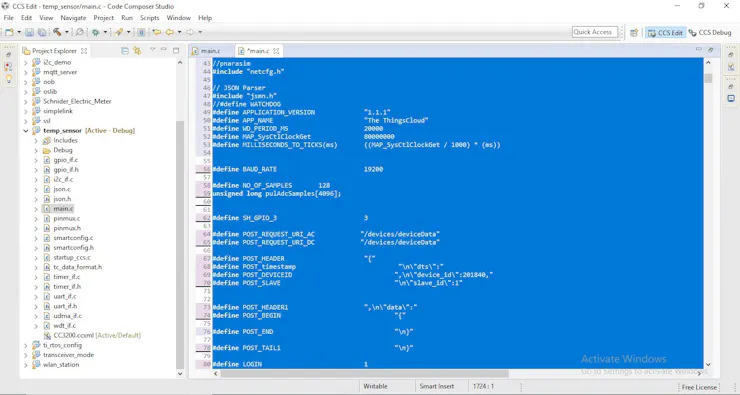This screenshot has width=740, height=395.
Task: Maximize the editor area
Action: click(x=711, y=50)
